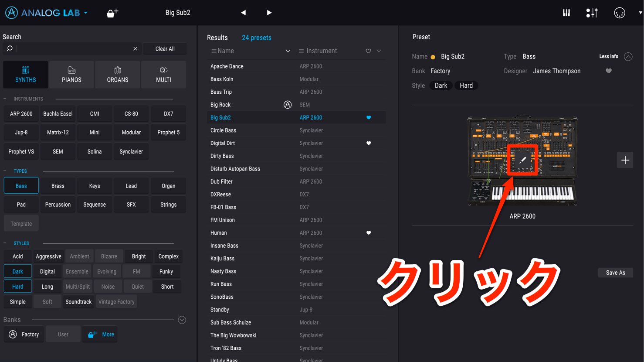Open the sort list icon beside Name

214,51
